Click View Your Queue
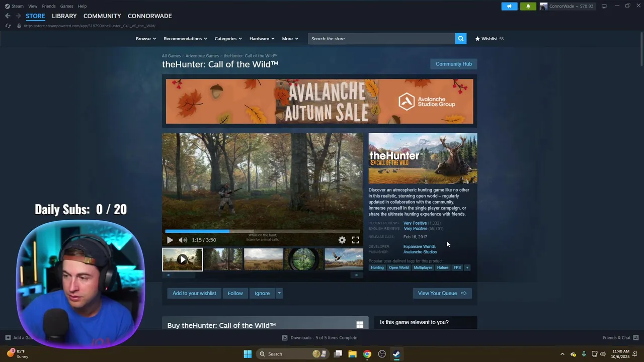The width and height of the screenshot is (644, 362). (442, 293)
